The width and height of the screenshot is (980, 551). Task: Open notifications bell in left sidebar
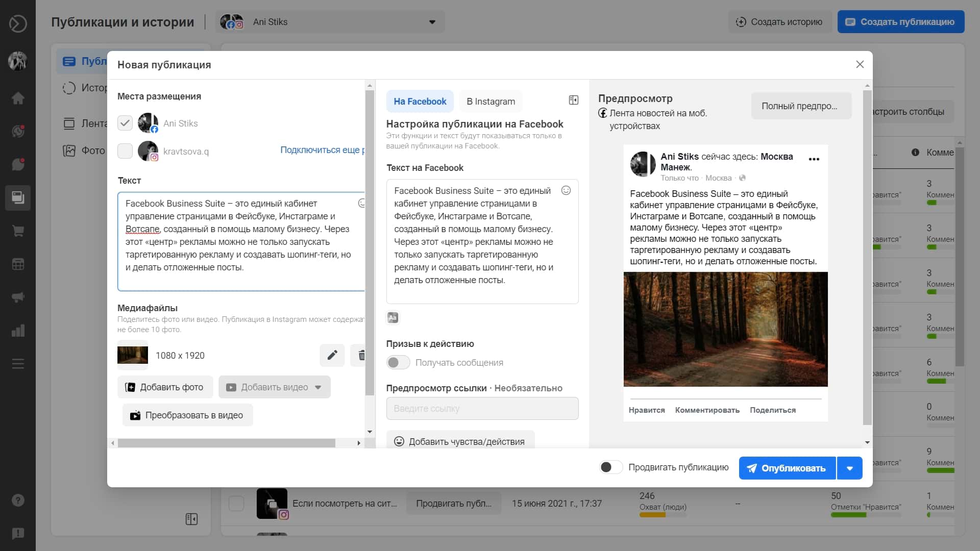point(18,131)
